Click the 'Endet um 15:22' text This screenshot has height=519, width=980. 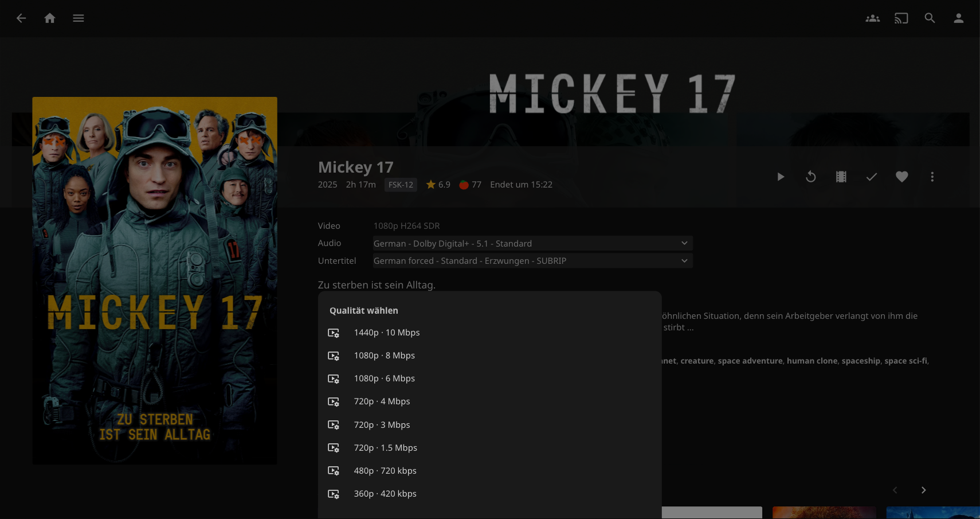point(522,185)
